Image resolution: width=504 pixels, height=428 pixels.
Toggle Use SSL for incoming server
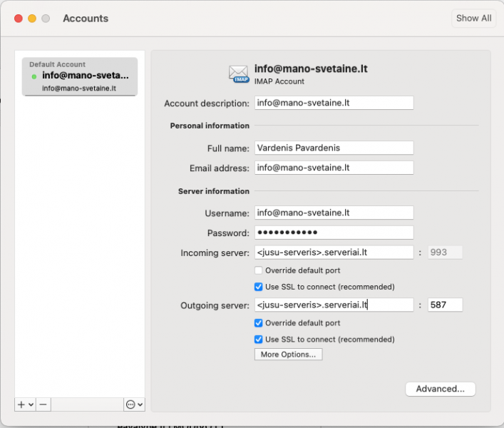[259, 287]
